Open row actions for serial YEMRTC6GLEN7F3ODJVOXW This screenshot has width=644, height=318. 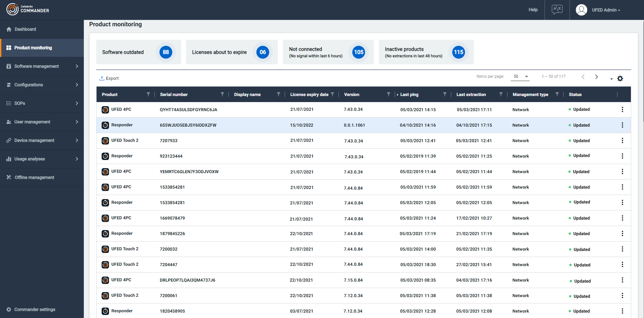coord(622,171)
